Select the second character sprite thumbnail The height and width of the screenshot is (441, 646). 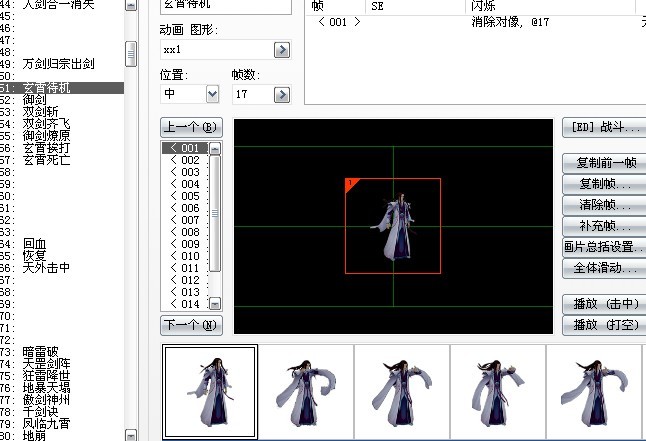(x=306, y=392)
